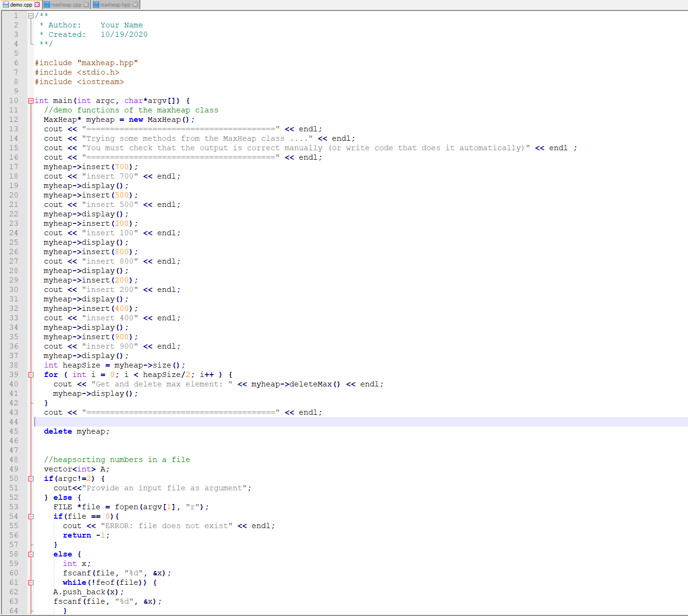
Task: Click the "Created: 10/19/2020" comment line
Action: coord(93,34)
